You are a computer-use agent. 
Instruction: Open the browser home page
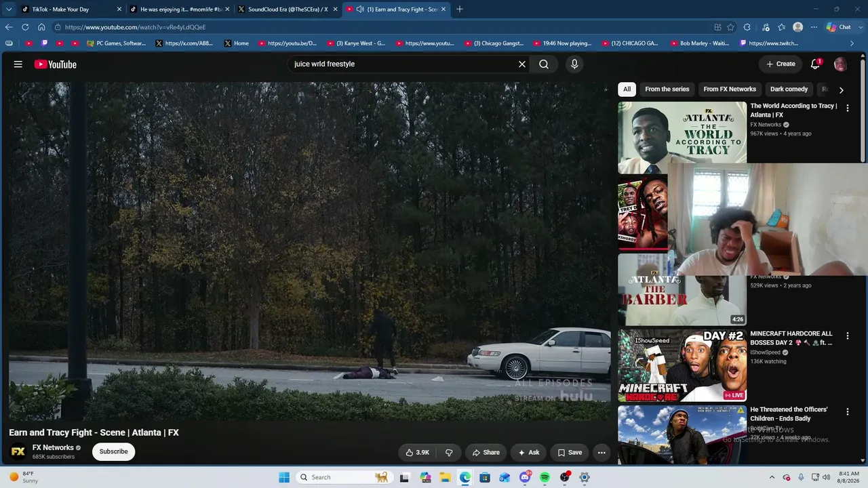coord(41,27)
